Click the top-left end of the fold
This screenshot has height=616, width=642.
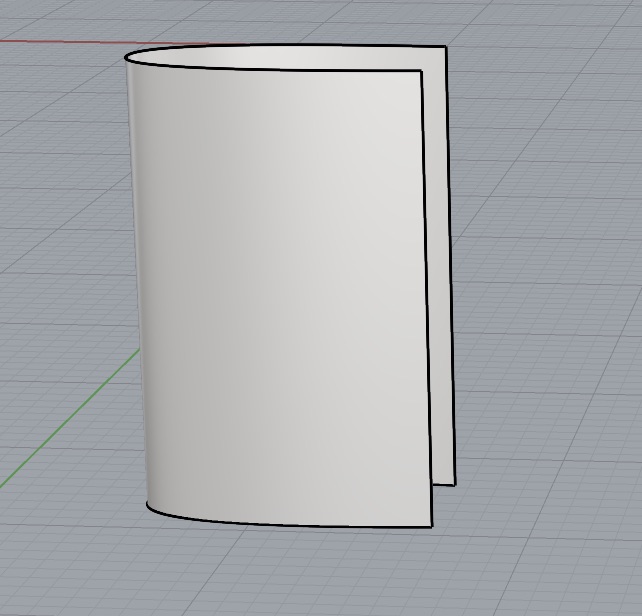[x=126, y=59]
